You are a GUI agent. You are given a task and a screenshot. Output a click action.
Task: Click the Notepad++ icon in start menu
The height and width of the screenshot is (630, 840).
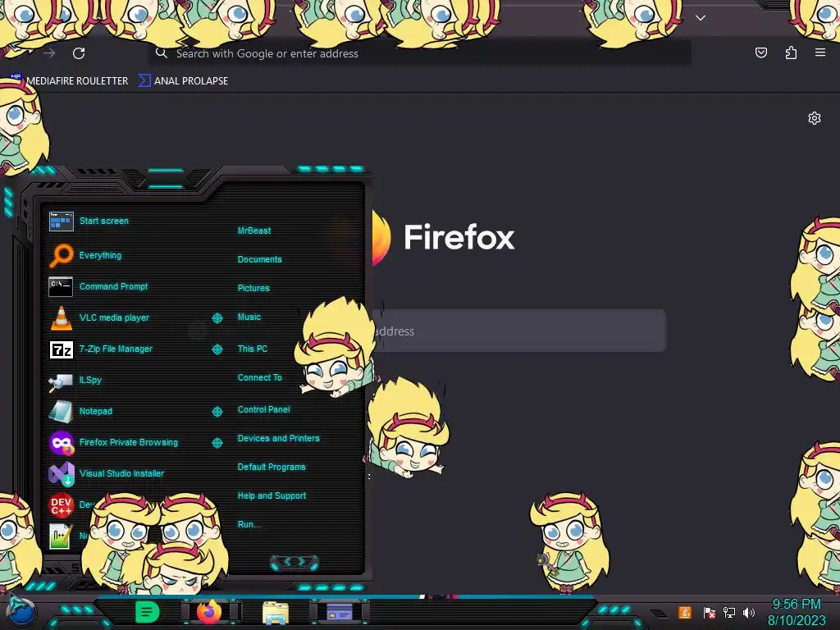61,536
